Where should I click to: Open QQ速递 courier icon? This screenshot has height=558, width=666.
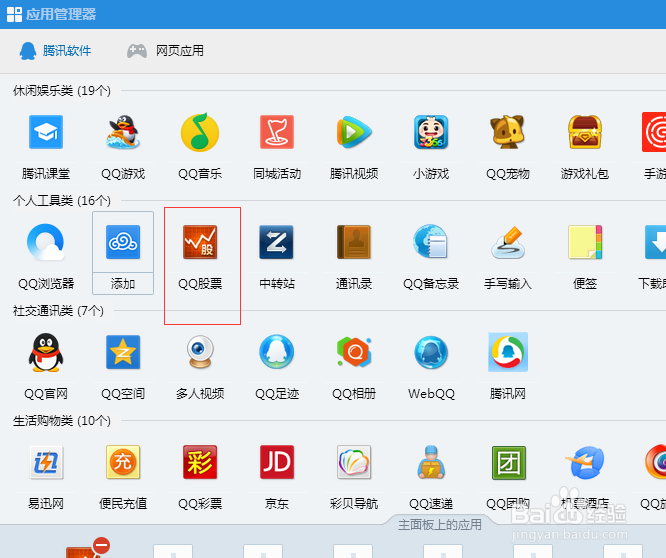pos(431,462)
